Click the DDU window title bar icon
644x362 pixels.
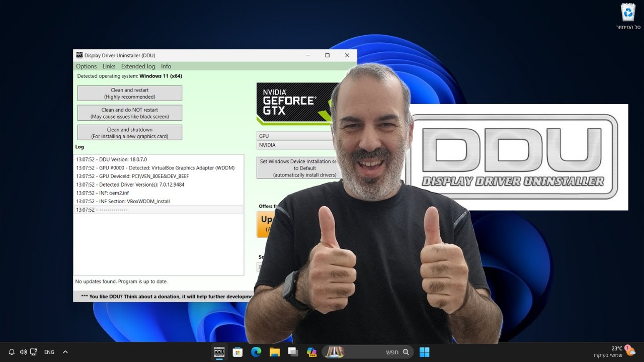(79, 55)
